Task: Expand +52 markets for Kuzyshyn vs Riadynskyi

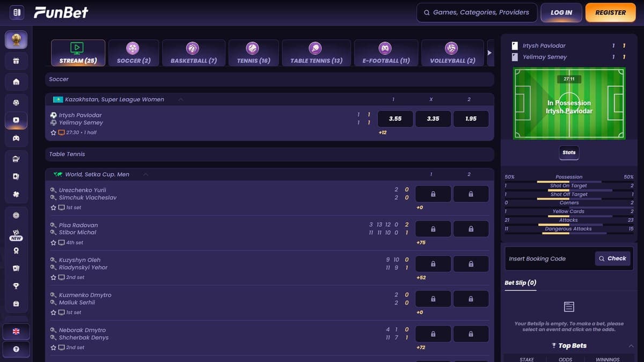Action: (421, 277)
